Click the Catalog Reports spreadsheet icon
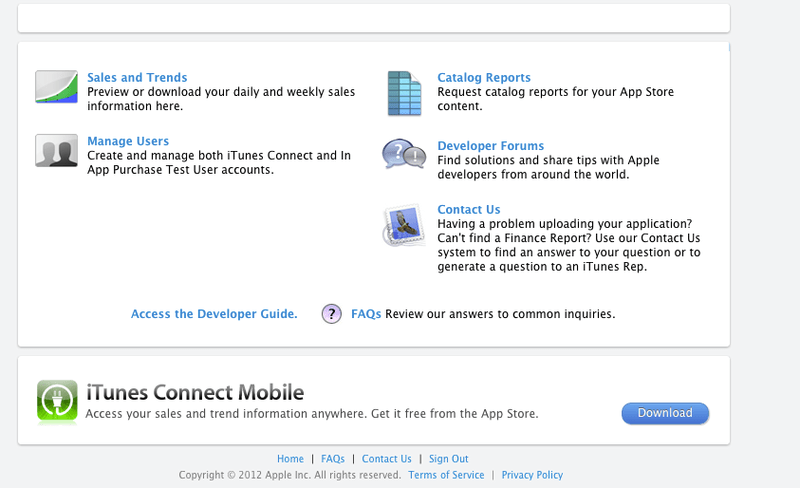The width and height of the screenshot is (800, 488). click(x=405, y=93)
